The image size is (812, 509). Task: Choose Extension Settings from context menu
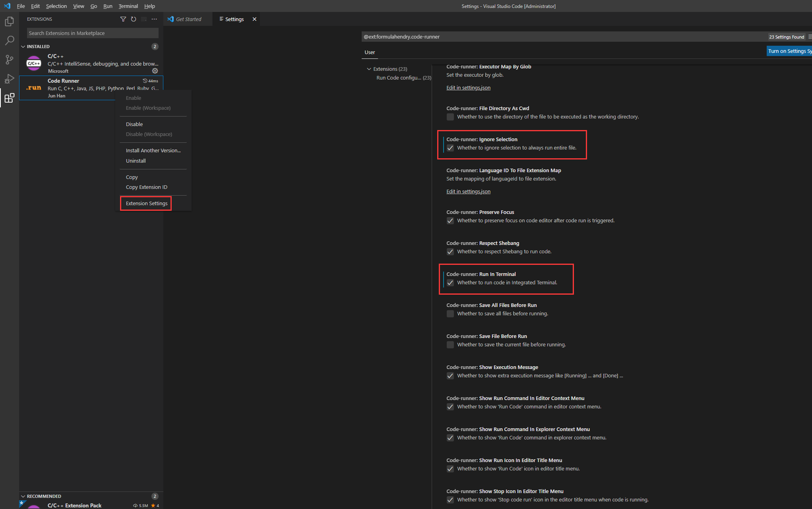[146, 203]
